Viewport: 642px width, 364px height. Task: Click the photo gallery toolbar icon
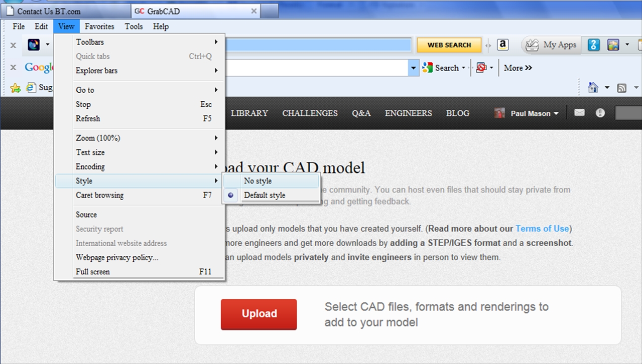point(613,45)
